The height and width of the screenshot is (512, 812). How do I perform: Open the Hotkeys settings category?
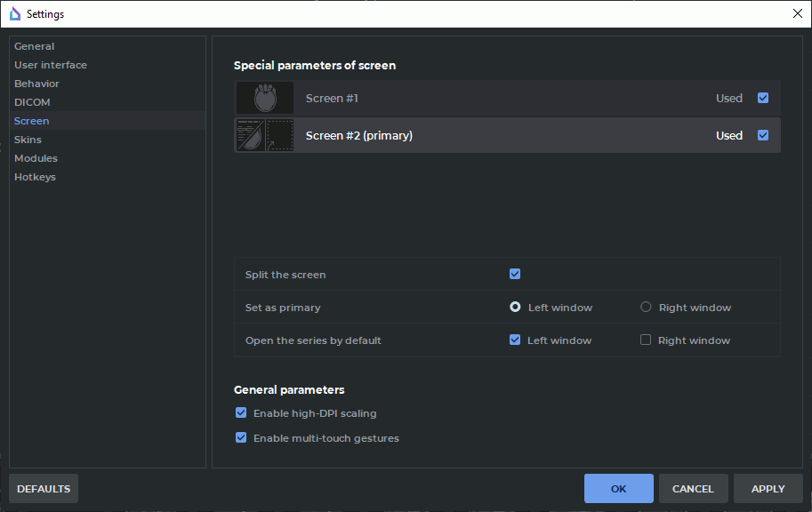click(35, 177)
